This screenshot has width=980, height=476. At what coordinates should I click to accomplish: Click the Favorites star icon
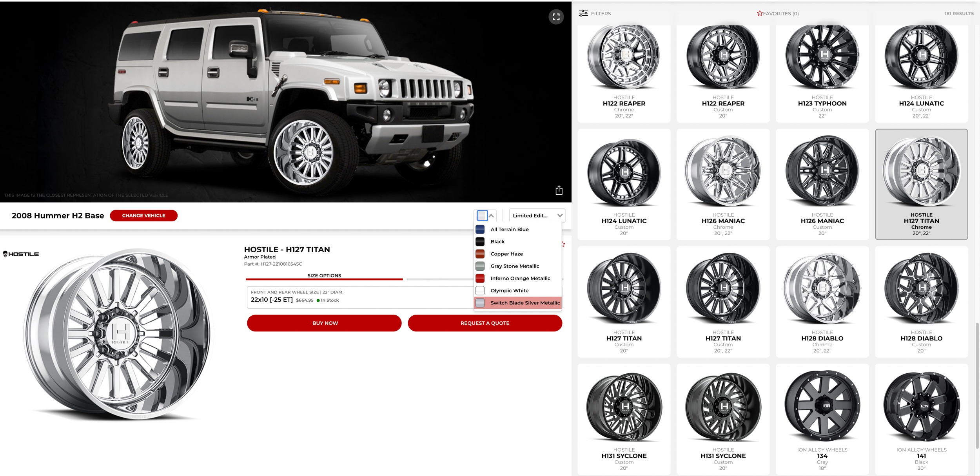(x=760, y=13)
